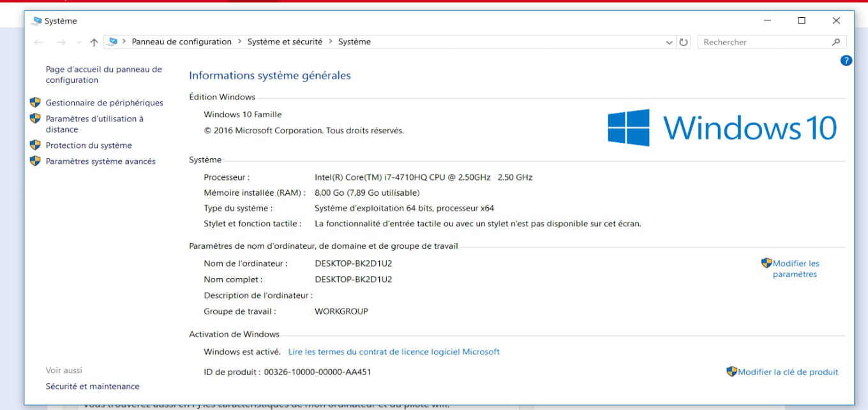
Task: Click 'Windows est activé.' status text
Action: pyautogui.click(x=242, y=351)
